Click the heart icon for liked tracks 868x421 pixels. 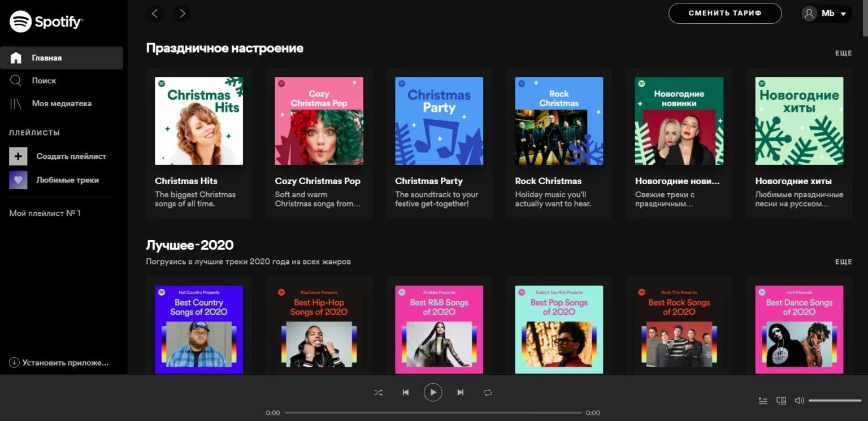18,180
